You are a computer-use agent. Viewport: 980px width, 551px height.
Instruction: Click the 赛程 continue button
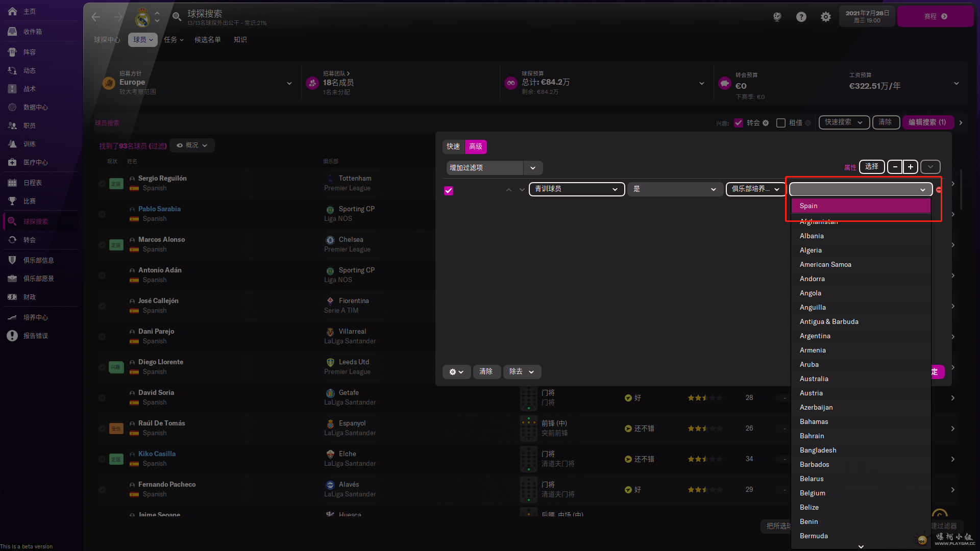click(935, 16)
